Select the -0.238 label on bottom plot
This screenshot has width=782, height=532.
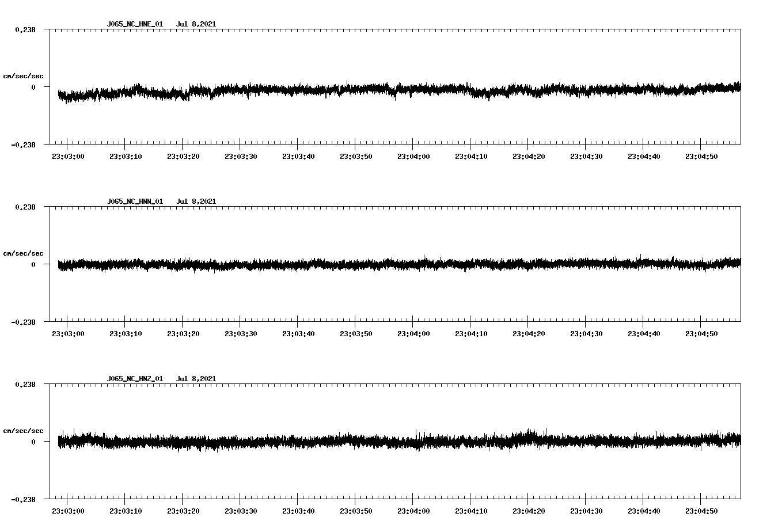23,500
